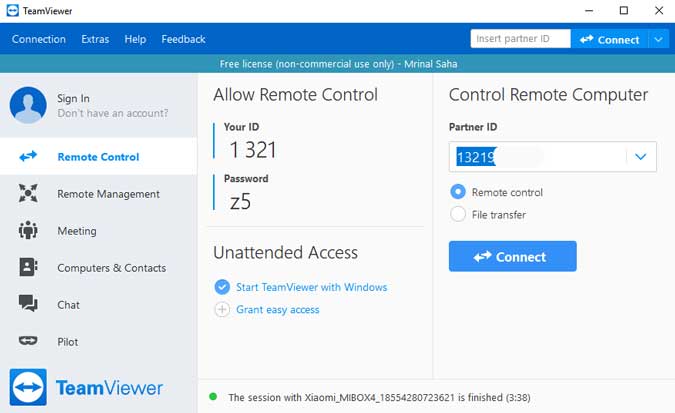Click the Your ID value 1 321

[x=253, y=150]
